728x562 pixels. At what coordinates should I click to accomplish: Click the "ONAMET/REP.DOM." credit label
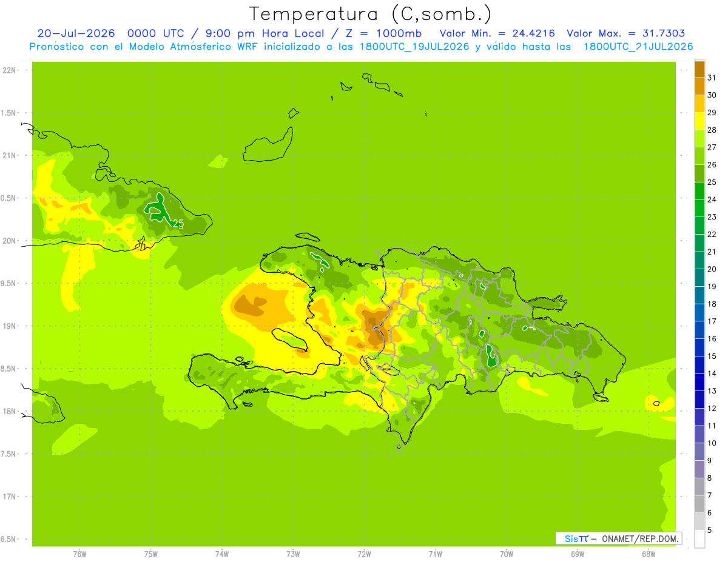pos(640,538)
